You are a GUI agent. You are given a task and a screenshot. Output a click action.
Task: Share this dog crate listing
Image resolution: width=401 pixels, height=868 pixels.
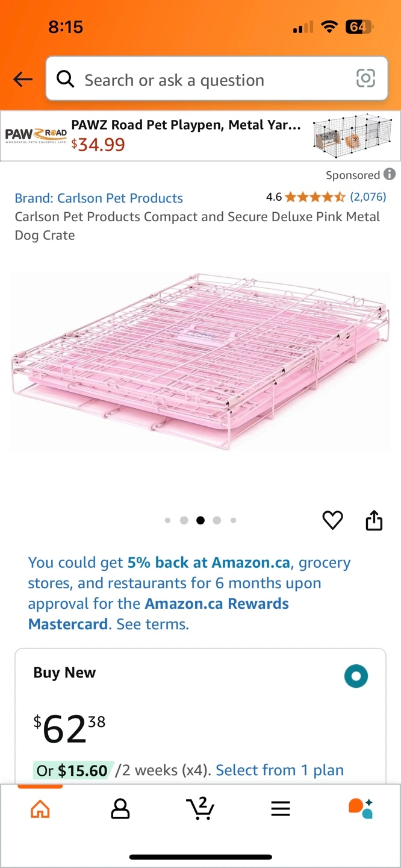[374, 520]
